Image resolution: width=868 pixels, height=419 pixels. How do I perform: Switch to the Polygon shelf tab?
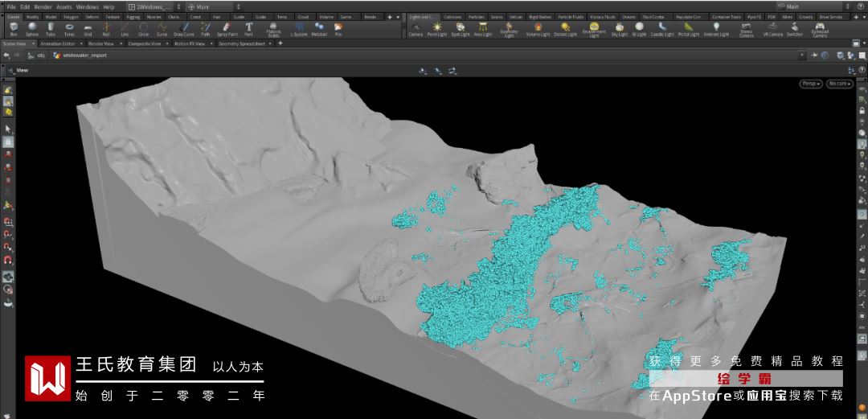[x=70, y=17]
